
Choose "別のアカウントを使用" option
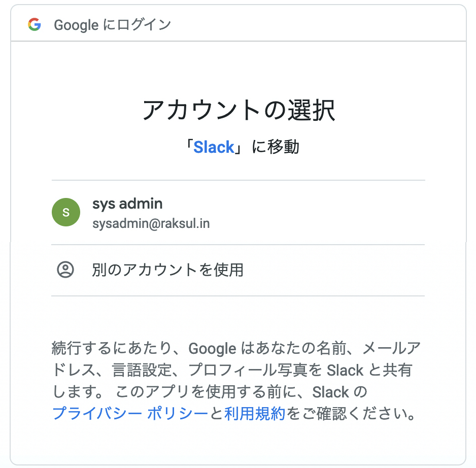point(167,270)
